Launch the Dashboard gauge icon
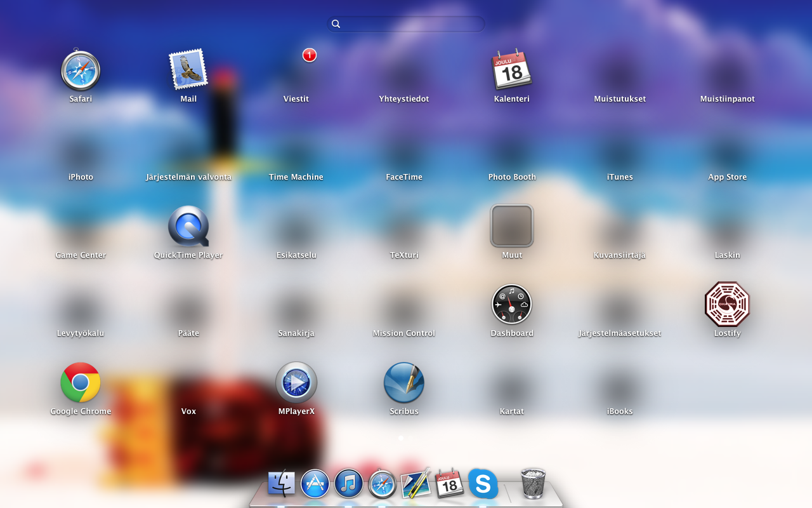812x508 pixels. [512, 304]
